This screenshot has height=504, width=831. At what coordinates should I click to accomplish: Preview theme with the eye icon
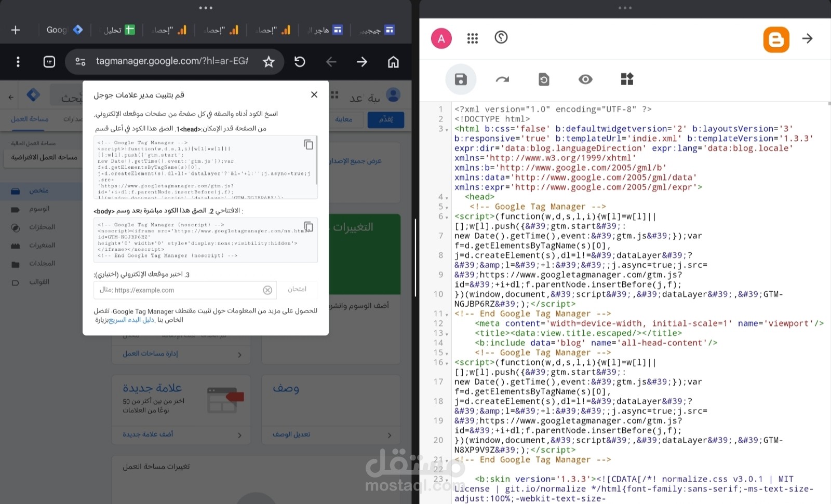tap(585, 79)
